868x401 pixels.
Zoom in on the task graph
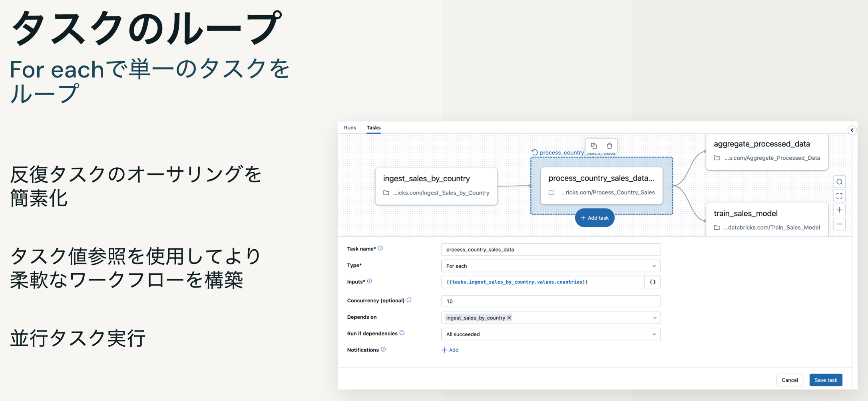[839, 210]
